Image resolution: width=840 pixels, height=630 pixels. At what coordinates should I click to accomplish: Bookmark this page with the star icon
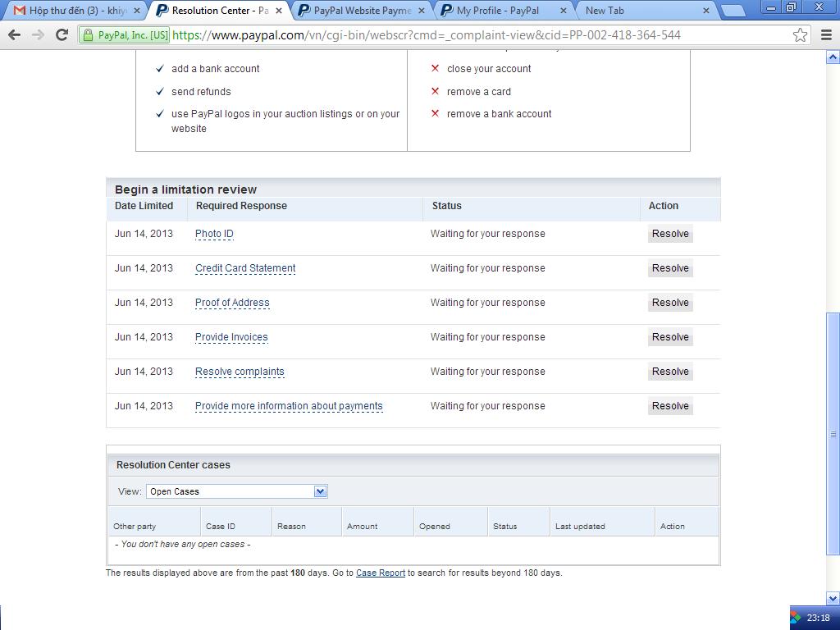[800, 35]
